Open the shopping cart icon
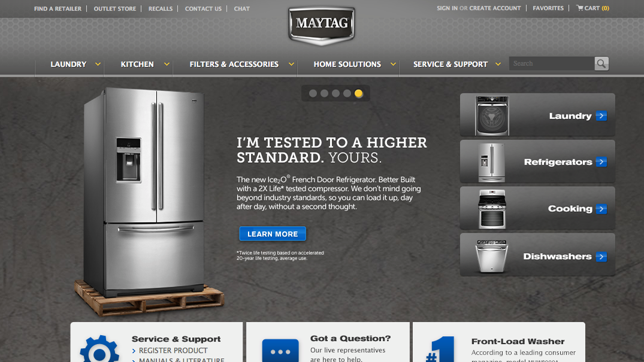This screenshot has width=644, height=362. [580, 8]
